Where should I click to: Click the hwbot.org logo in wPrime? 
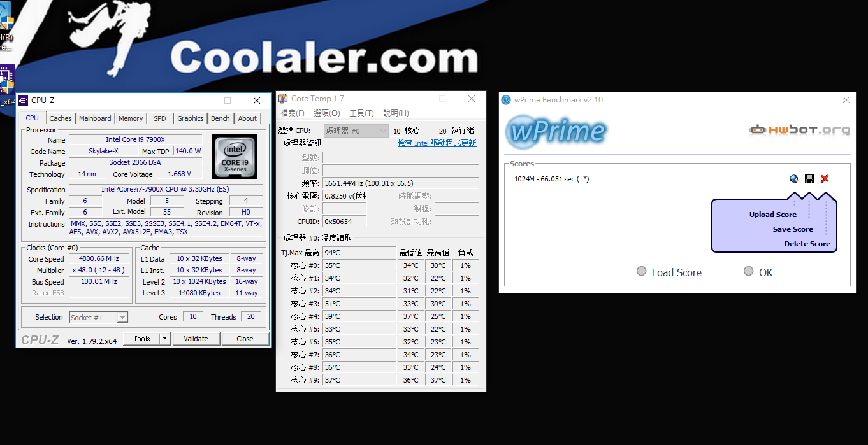tap(799, 130)
